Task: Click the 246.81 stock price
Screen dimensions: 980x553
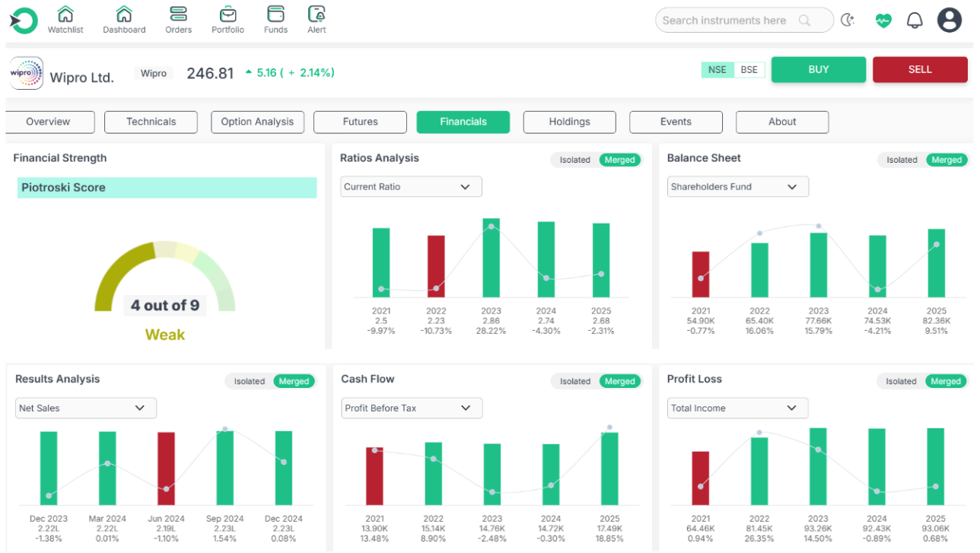Action: click(210, 73)
